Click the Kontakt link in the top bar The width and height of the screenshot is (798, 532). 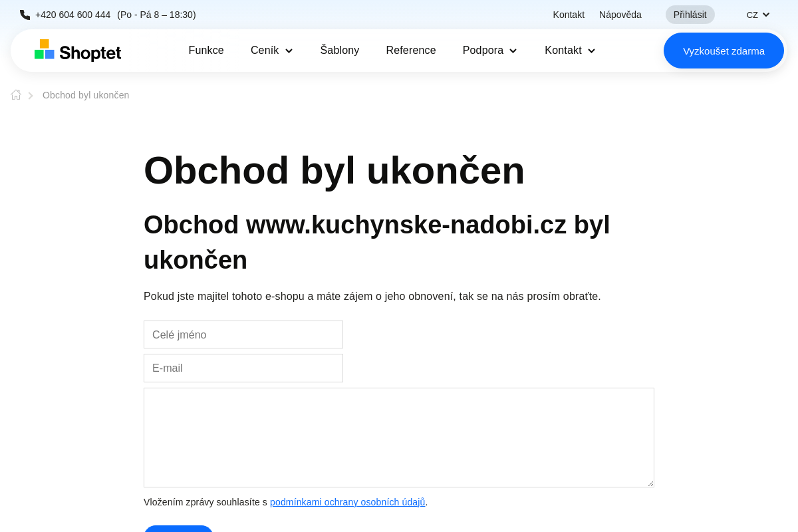(x=568, y=14)
